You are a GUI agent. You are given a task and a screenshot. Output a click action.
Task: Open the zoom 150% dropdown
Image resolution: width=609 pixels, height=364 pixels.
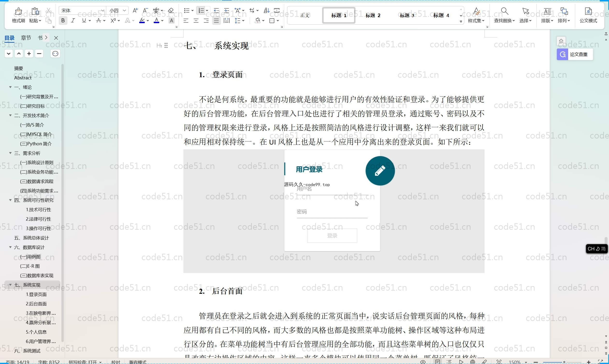click(x=526, y=362)
